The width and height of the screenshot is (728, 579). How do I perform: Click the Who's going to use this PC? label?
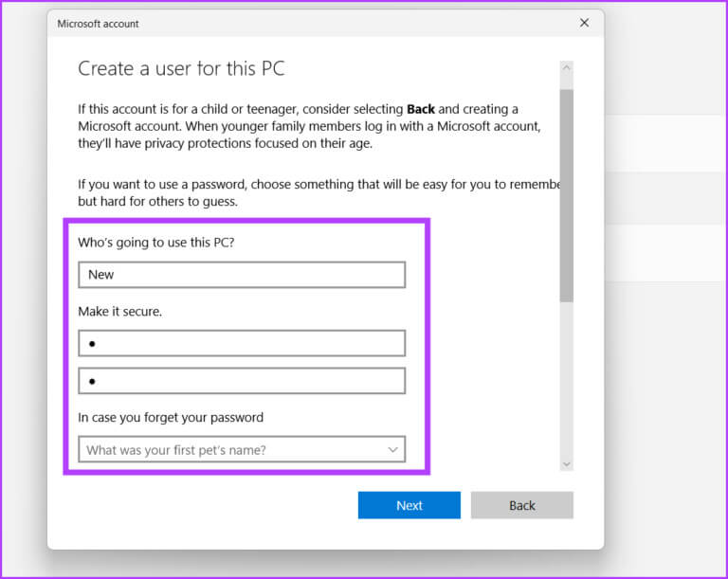tap(156, 243)
